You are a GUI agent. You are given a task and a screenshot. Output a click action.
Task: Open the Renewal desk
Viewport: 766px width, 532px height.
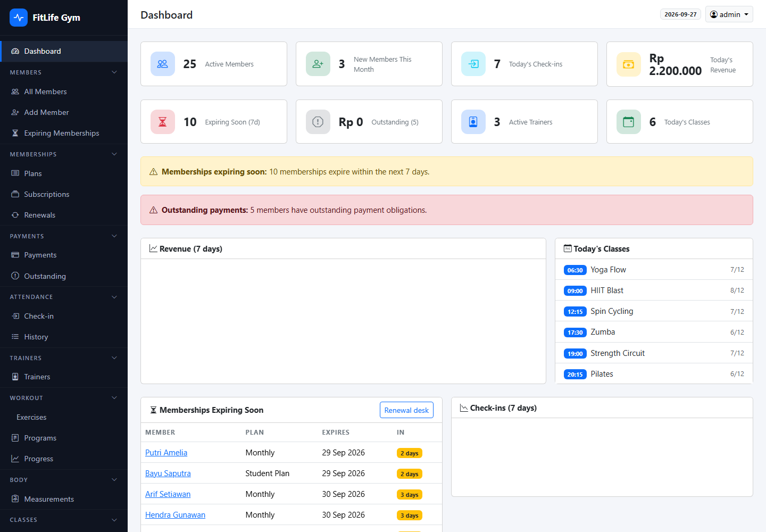pyautogui.click(x=406, y=410)
